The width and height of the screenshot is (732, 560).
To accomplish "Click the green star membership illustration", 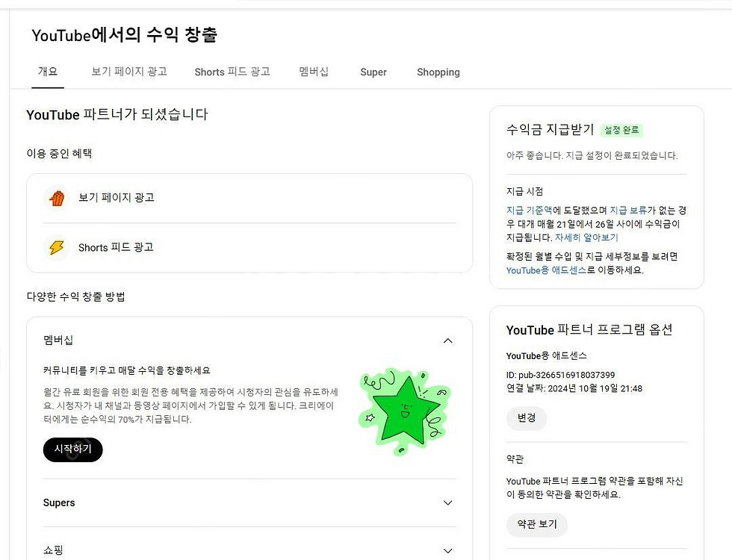I will click(x=403, y=409).
